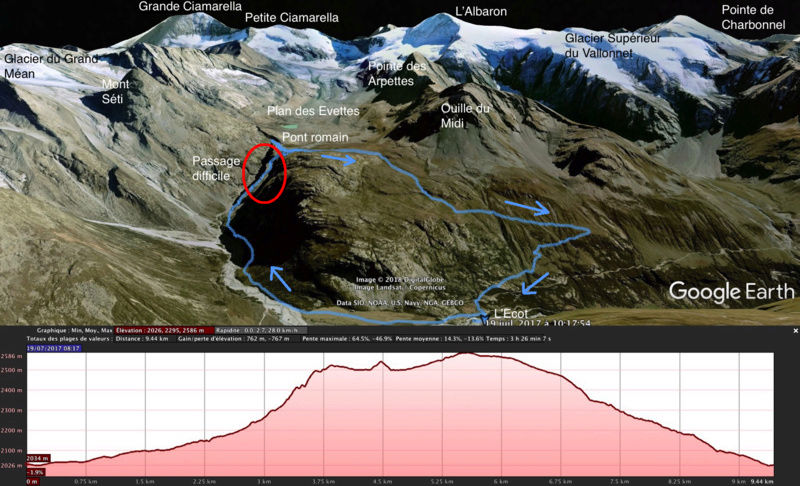Click the Temps : 3 h 26 min value
Viewport: 800px width, 486px height.
pos(518,339)
